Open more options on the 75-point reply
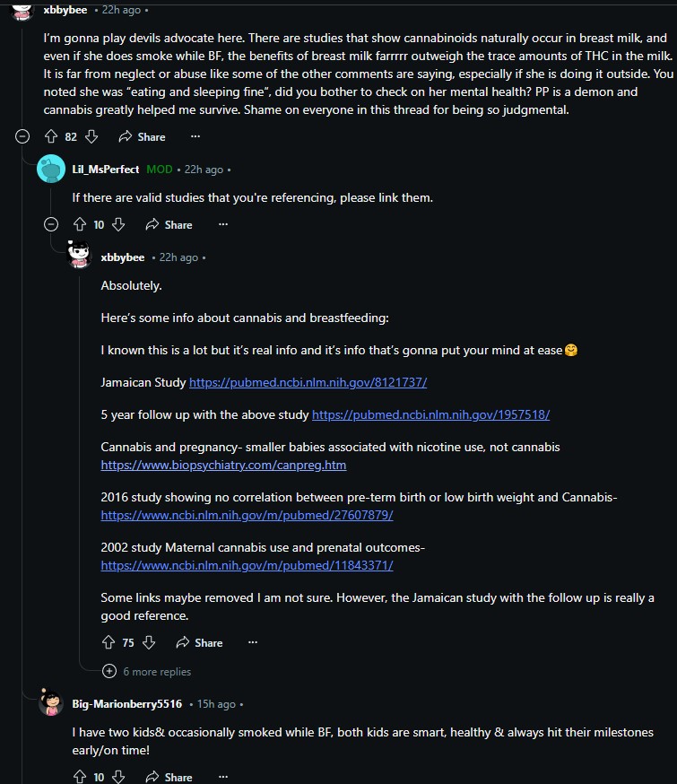Image resolution: width=677 pixels, height=784 pixels. [x=253, y=642]
